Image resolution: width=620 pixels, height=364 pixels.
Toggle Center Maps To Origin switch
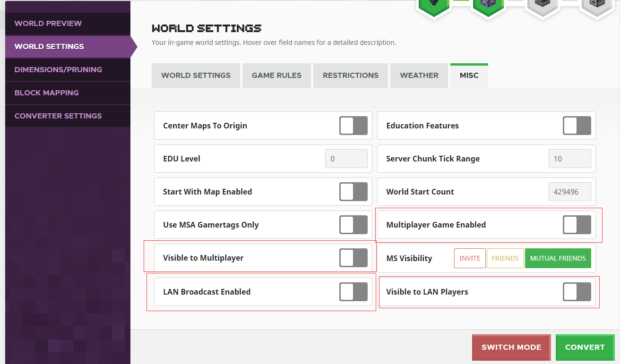(353, 126)
